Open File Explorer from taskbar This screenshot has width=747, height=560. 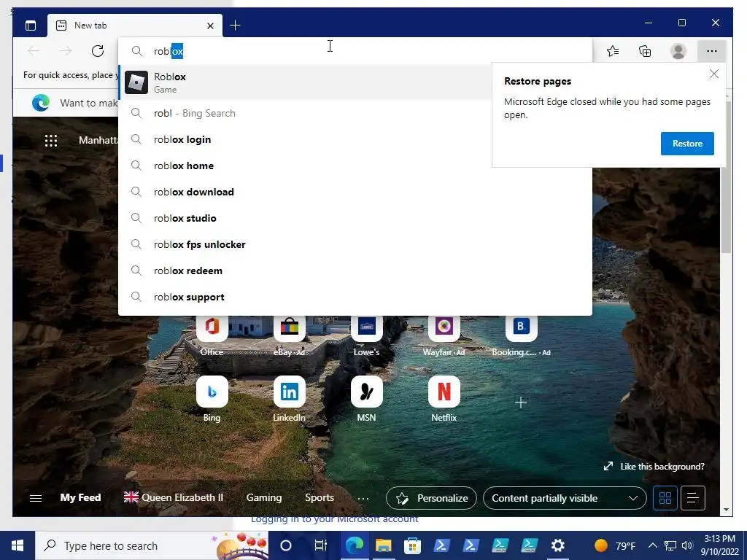tap(383, 545)
